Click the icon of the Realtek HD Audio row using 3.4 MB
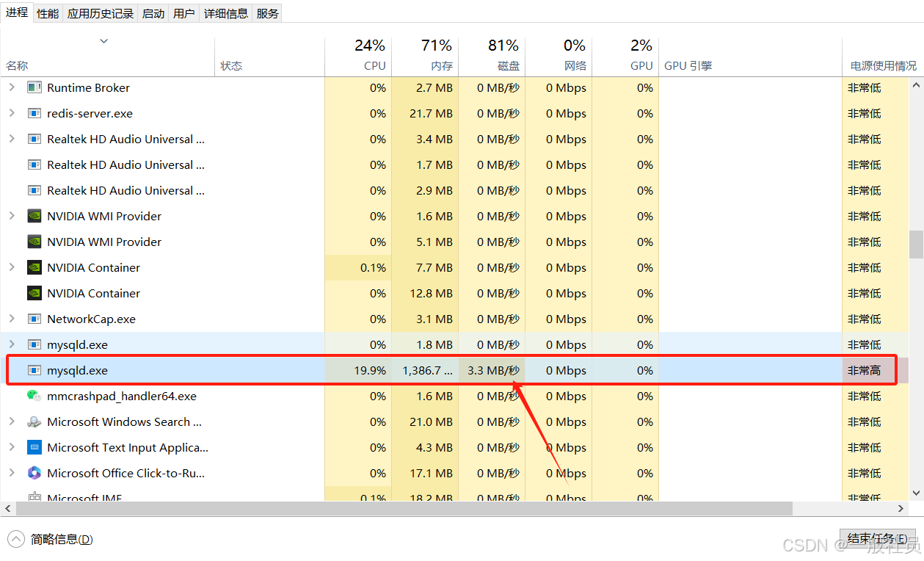Screen dimensions: 924x561 tap(34, 139)
